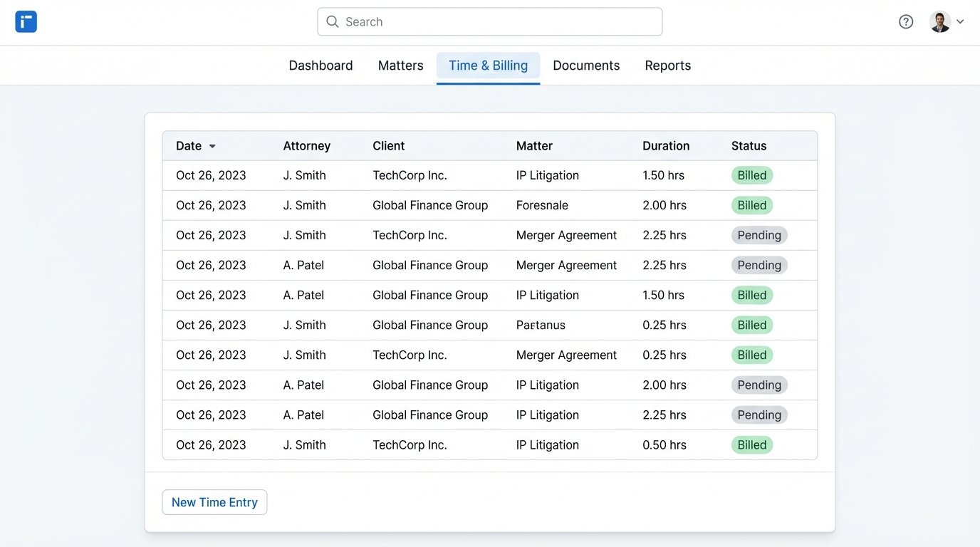
Task: Click the Pending badge on A. Patel's last entry
Action: 759,415
